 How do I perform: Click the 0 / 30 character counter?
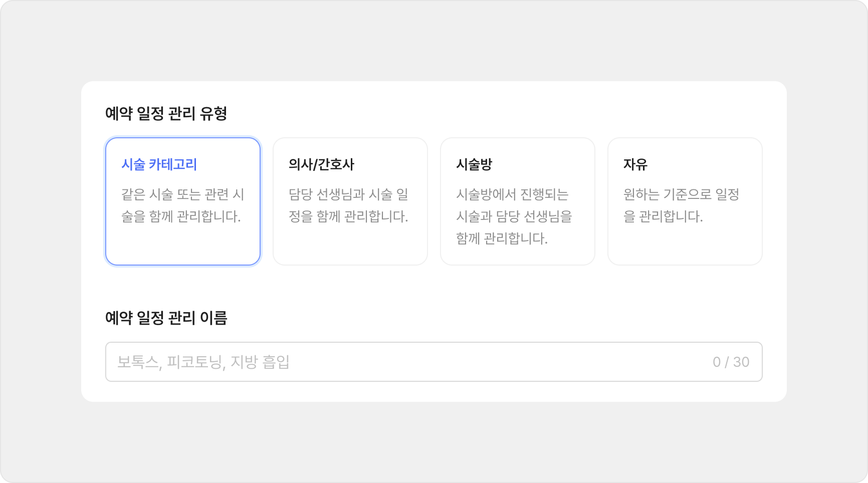point(731,362)
